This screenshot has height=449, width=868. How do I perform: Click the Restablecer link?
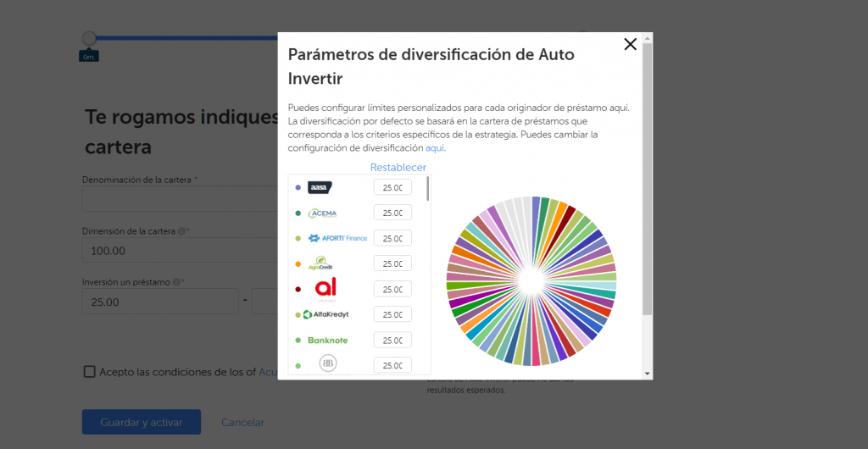398,168
